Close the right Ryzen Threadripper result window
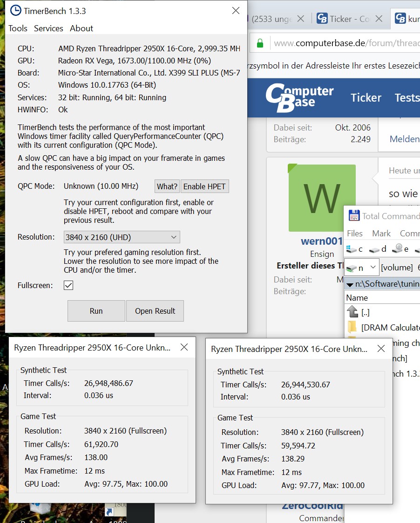 381,349
